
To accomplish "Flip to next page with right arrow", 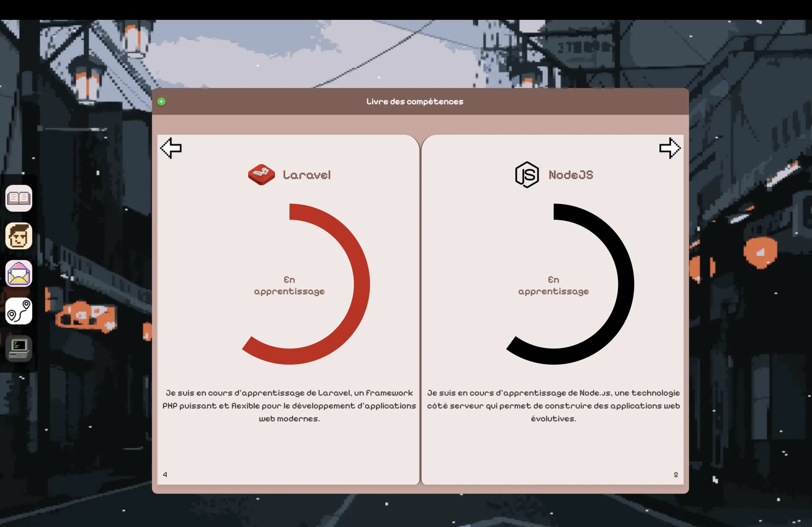I will [670, 148].
